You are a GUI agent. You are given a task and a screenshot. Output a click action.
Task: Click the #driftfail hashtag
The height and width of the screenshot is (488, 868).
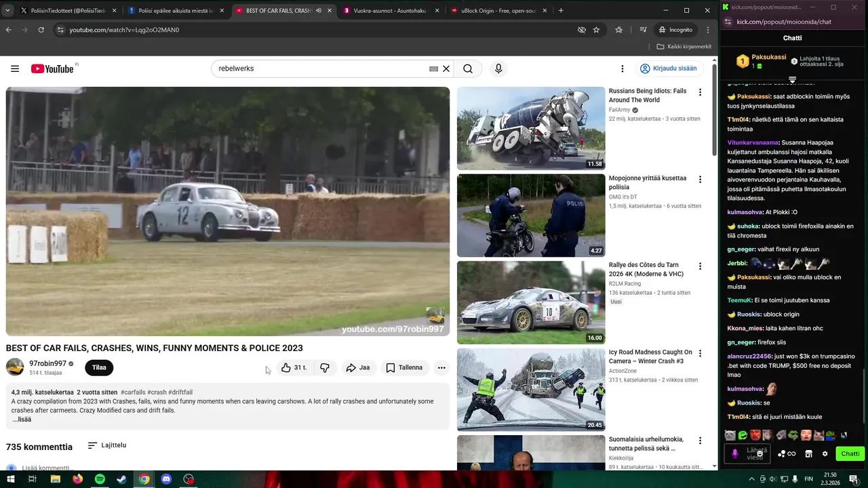point(180,392)
